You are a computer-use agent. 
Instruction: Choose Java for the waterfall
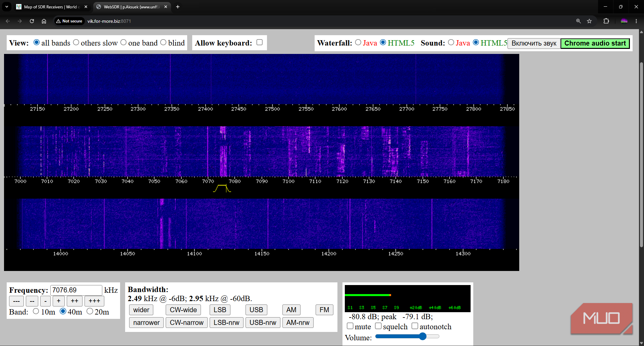(x=358, y=43)
